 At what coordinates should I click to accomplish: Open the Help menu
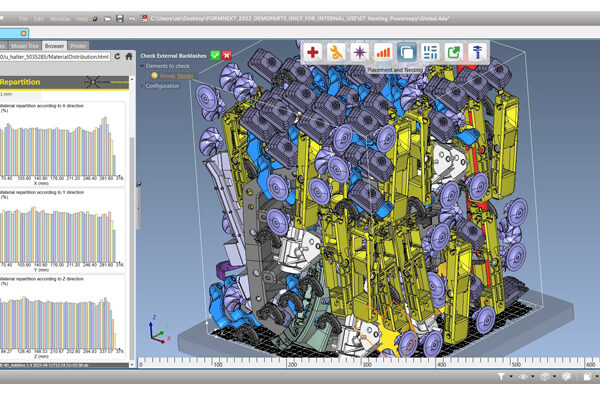click(82, 19)
